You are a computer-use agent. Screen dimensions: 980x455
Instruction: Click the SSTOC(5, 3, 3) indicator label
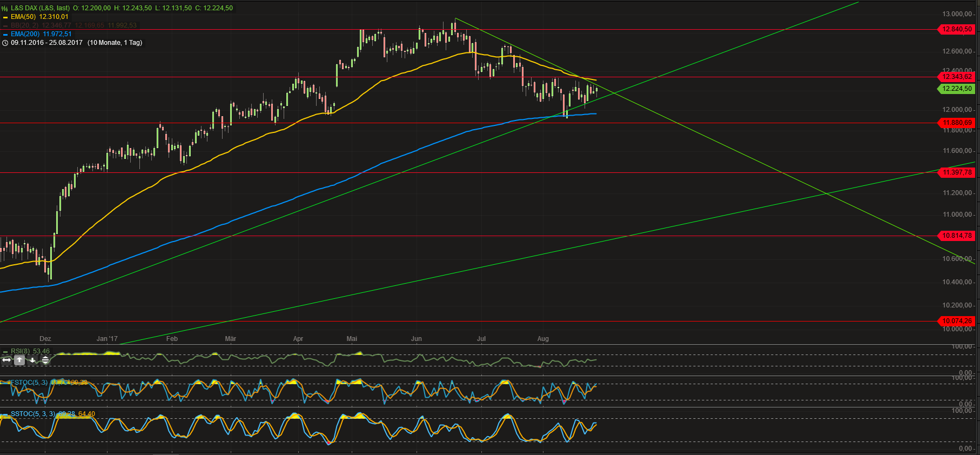pos(33,414)
